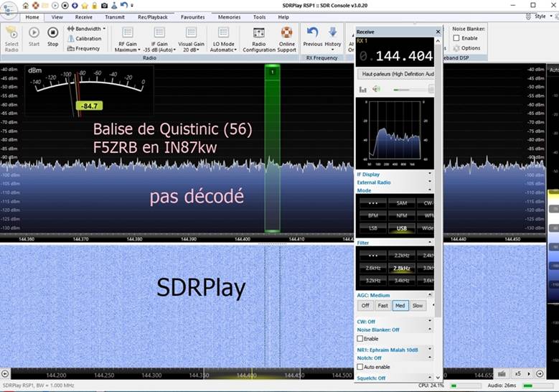Screen dimensions: 559x392
Task: Collapse the Mode section
Action: (430, 190)
